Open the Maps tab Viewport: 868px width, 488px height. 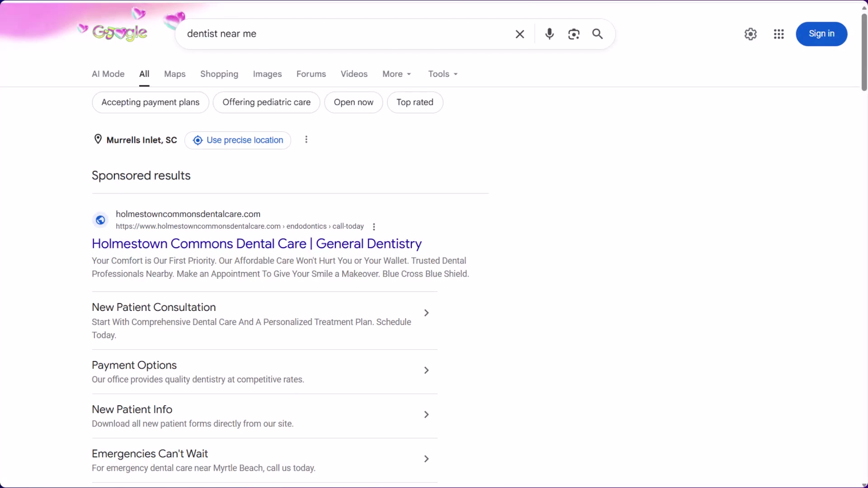(175, 74)
